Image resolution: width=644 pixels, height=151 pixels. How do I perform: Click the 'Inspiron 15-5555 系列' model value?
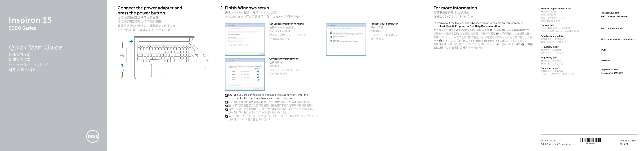click(x=612, y=73)
